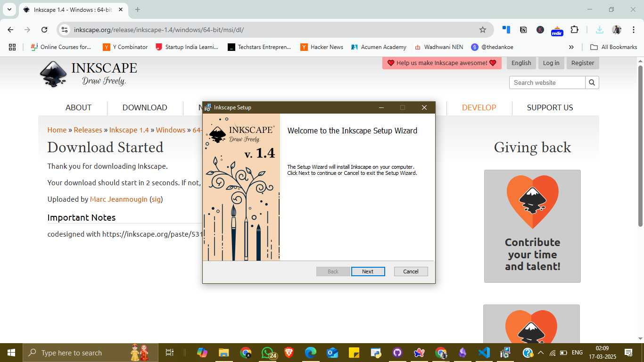Open the sig signature link
The width and height of the screenshot is (644, 362).
(156, 199)
